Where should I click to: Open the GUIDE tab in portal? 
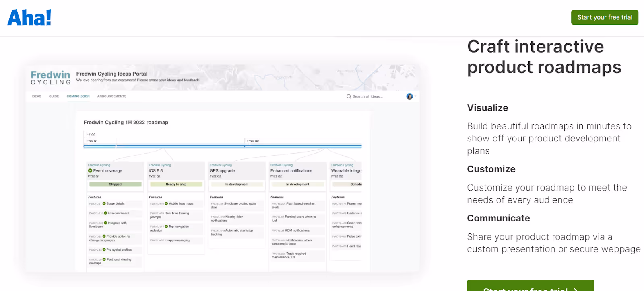54,96
